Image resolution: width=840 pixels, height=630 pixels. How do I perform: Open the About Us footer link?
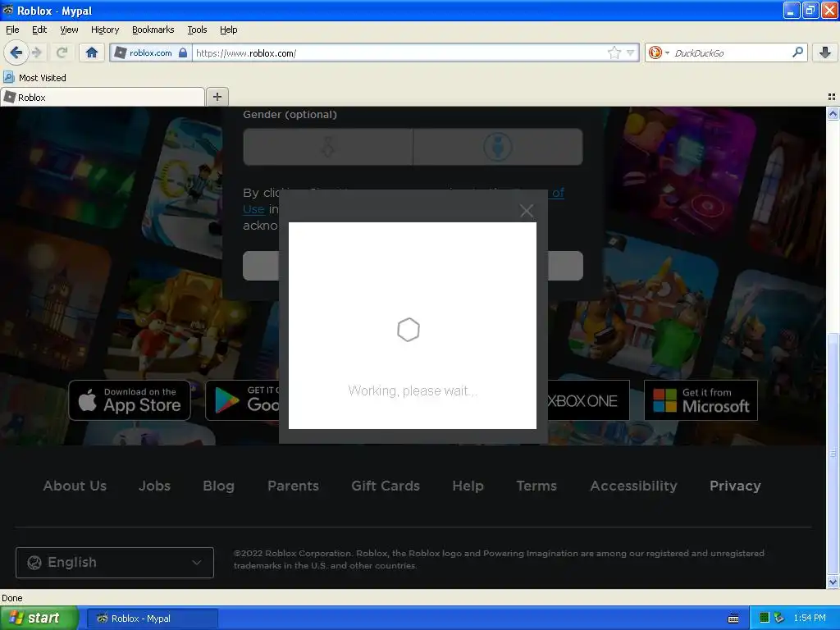[x=75, y=486]
